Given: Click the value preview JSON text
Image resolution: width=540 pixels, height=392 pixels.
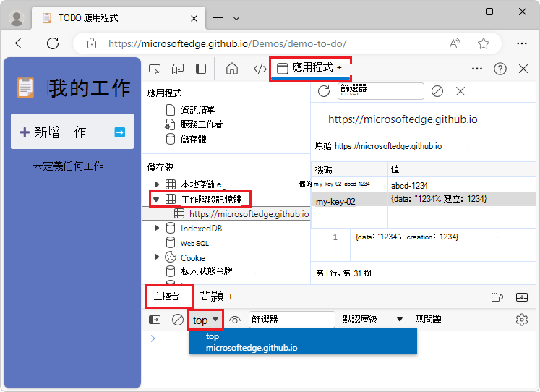Looking at the screenshot, I should pyautogui.click(x=406, y=237).
